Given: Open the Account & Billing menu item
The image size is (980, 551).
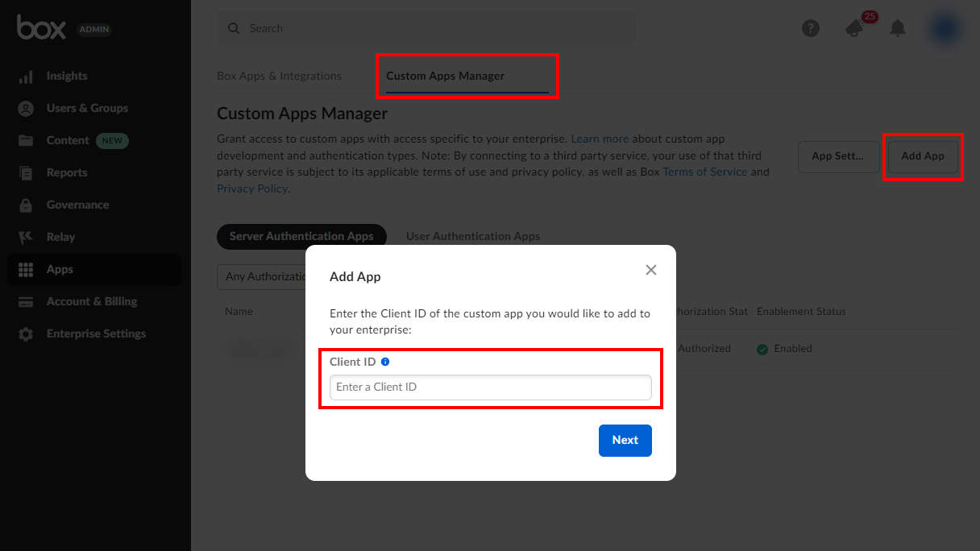Looking at the screenshot, I should [92, 302].
